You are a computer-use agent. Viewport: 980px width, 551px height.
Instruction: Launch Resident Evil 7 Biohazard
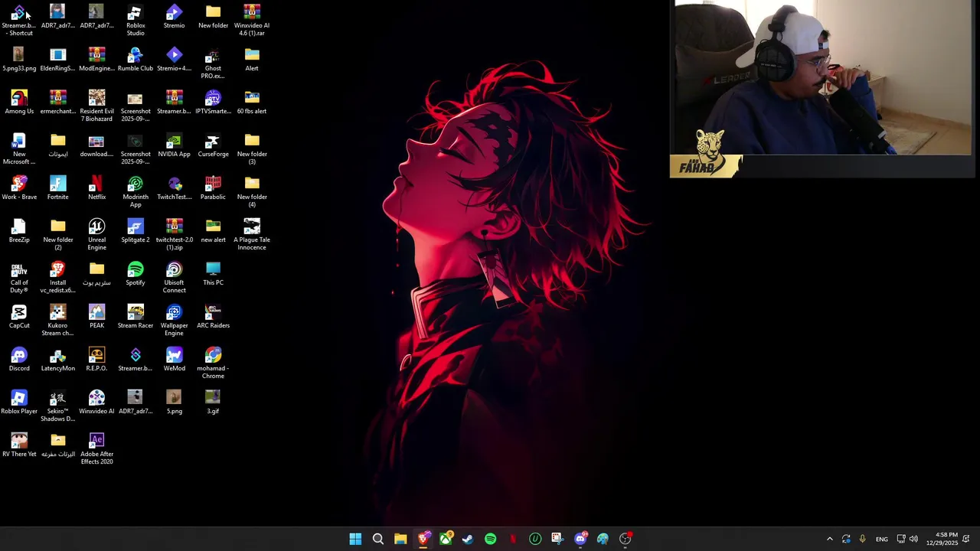coord(96,106)
